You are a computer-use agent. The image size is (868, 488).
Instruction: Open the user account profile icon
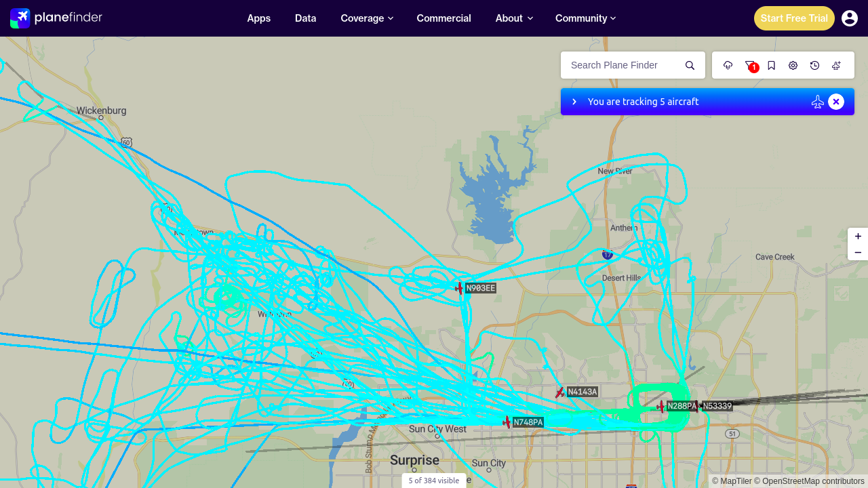(x=850, y=18)
